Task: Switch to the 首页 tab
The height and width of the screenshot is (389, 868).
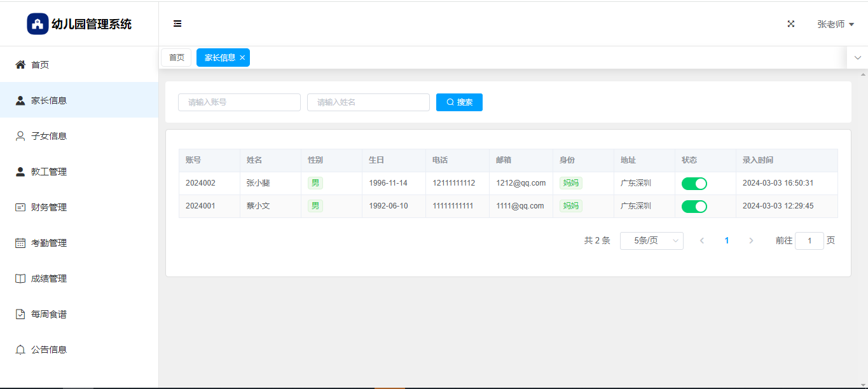Action: tap(176, 58)
